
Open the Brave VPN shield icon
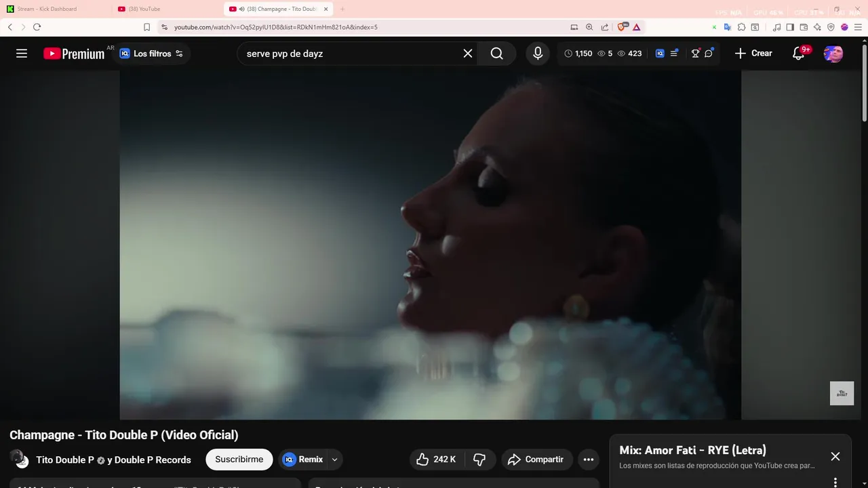pos(831,27)
